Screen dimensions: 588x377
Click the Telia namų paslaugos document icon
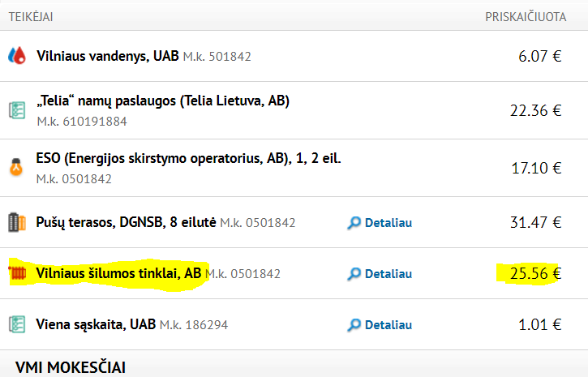pos(17,110)
